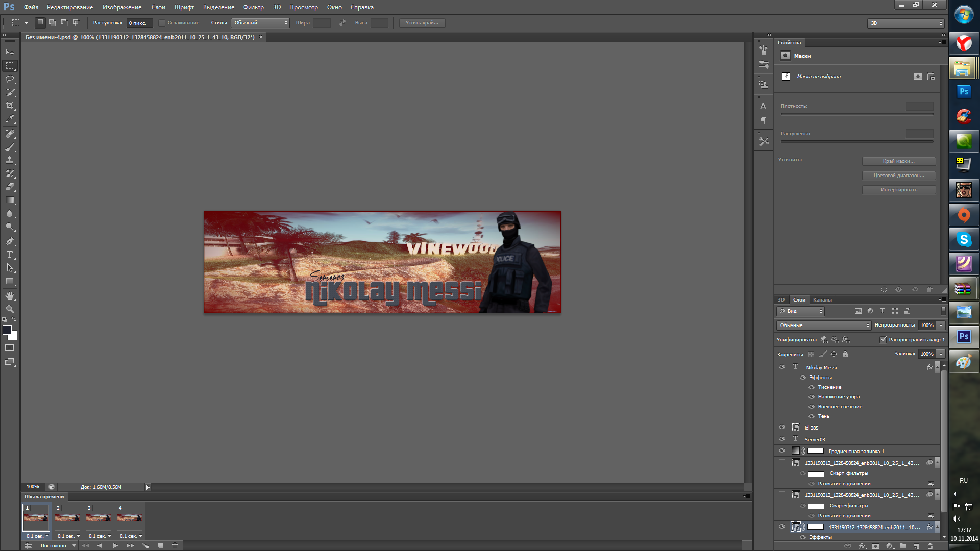The image size is (980, 551).
Task: Hide the Nikolay Messi text layer
Action: coord(782,367)
